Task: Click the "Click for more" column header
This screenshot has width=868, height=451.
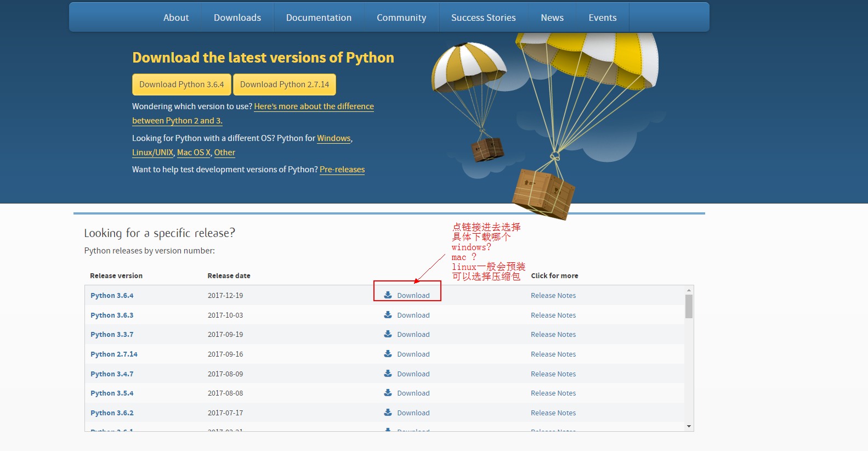Action: (x=554, y=275)
